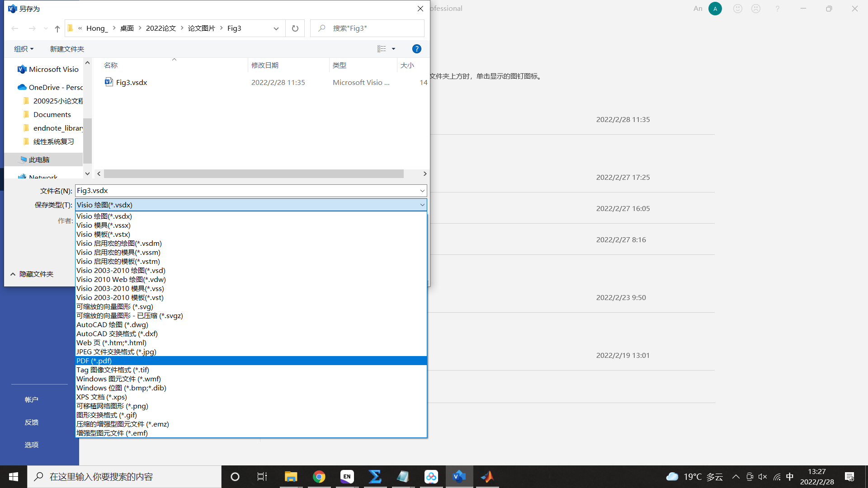
Task: Choose Windows 图元文件 (*.wmf) format
Action: (x=251, y=379)
